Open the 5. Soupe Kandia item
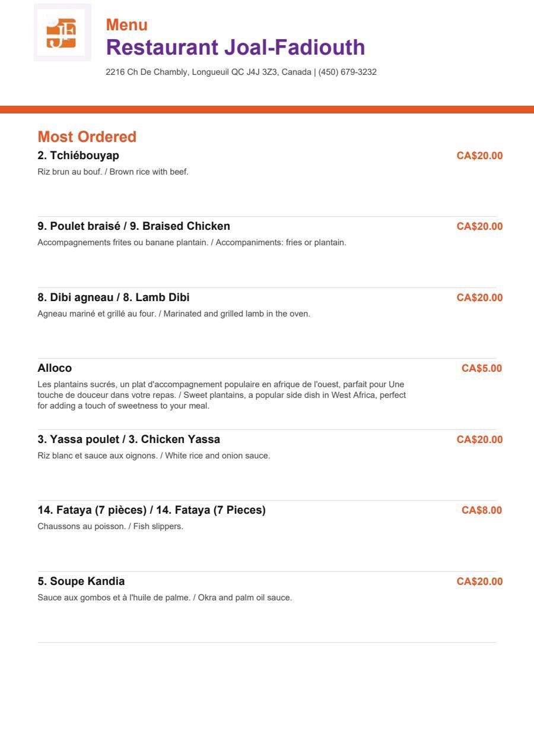Screen dimensions: 534x756 pos(81,581)
